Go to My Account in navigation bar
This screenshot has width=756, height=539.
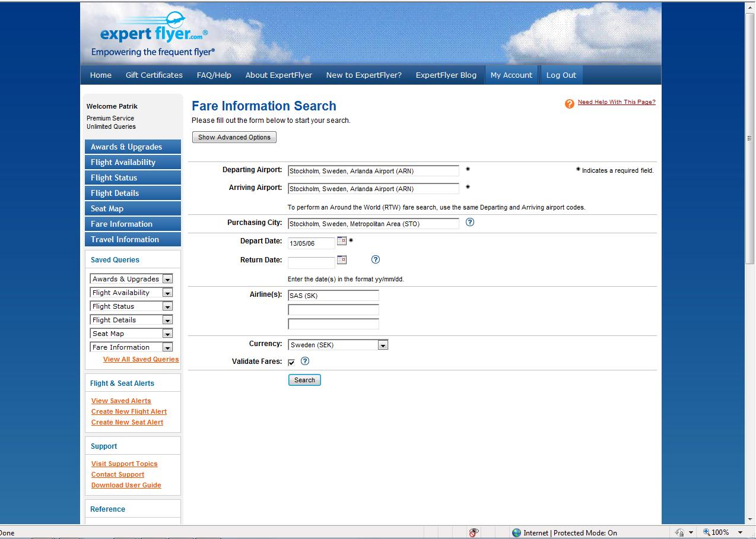click(x=511, y=75)
